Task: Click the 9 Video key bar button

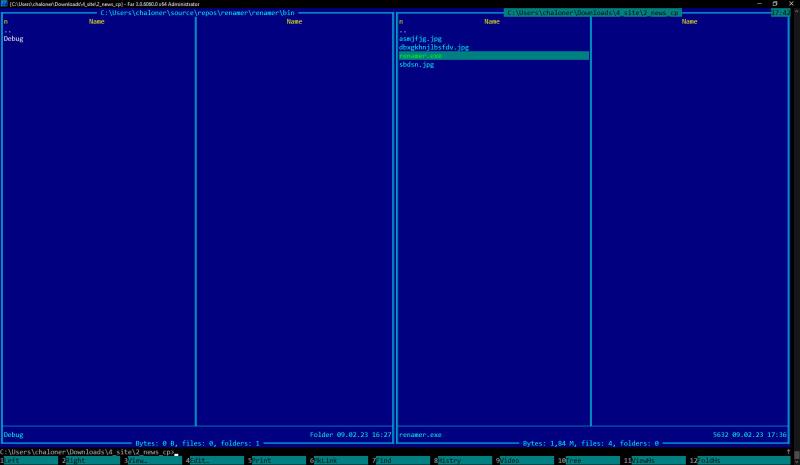Action: point(525,460)
